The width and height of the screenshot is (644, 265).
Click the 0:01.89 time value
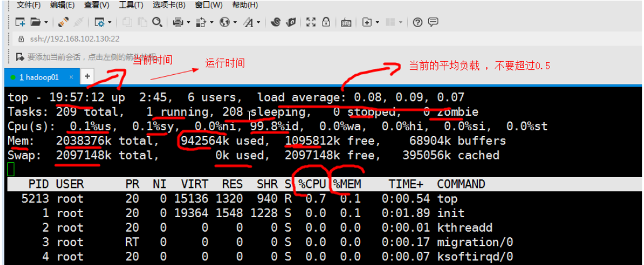click(x=406, y=213)
